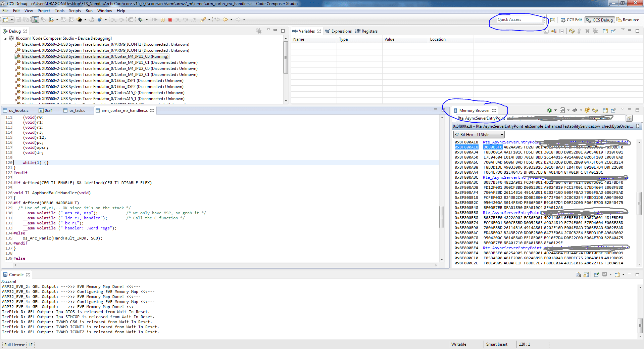The width and height of the screenshot is (644, 349).
Task: Pin the Console view
Action: tap(596, 274)
